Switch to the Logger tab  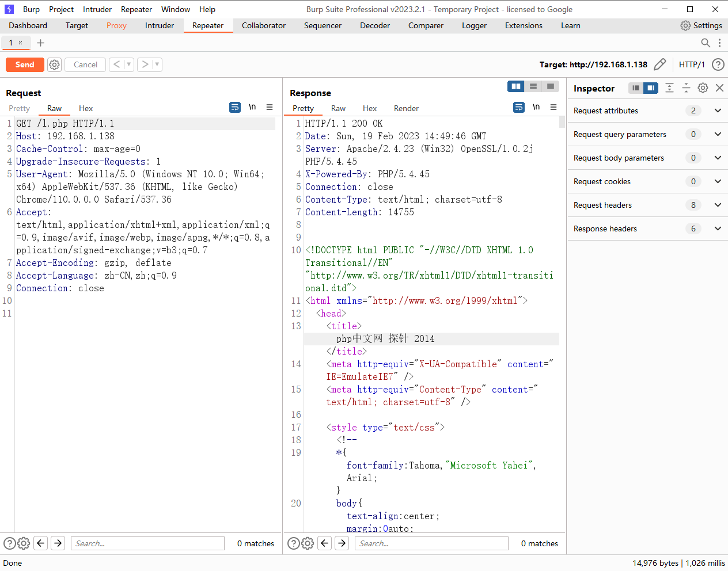coord(474,25)
